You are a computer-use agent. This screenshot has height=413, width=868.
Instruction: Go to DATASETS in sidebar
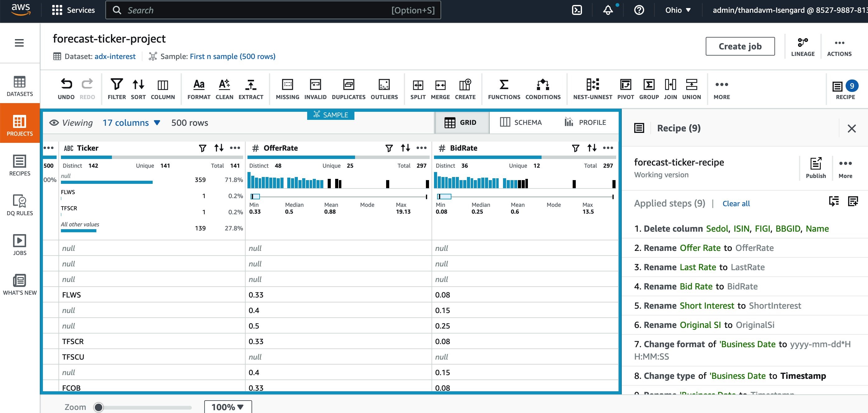point(20,86)
